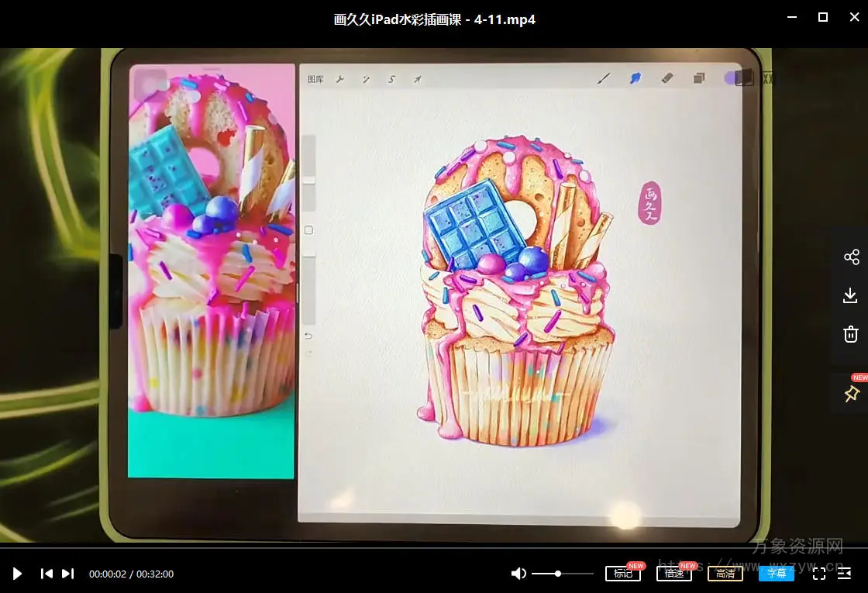Image resolution: width=868 pixels, height=593 pixels.
Task: Select the Procreate eraser tool
Action: [x=667, y=78]
